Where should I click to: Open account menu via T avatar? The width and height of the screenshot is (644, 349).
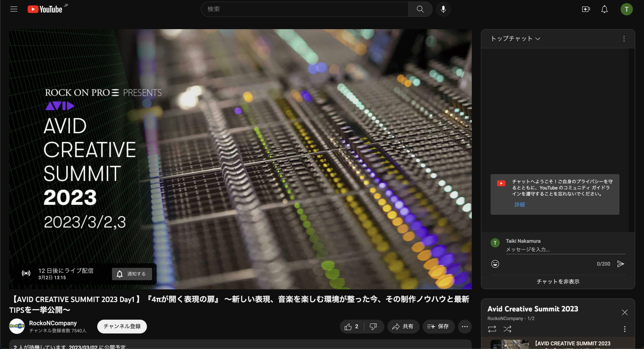click(626, 9)
